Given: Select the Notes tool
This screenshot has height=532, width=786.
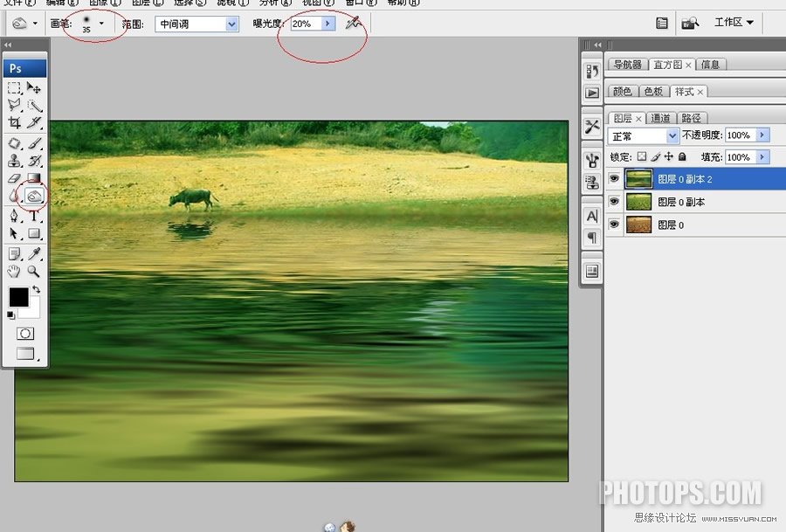Looking at the screenshot, I should pos(14,253).
